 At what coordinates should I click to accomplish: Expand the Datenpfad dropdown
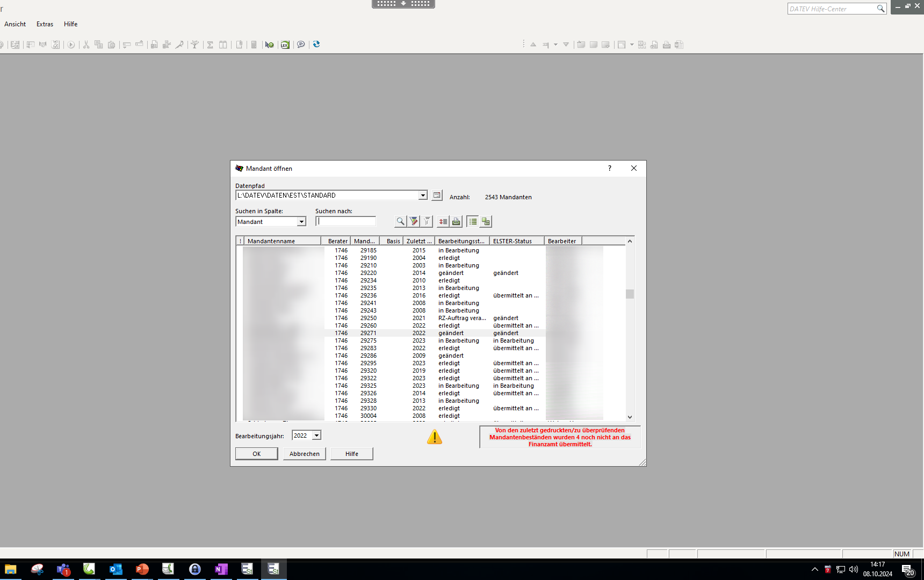coord(423,195)
